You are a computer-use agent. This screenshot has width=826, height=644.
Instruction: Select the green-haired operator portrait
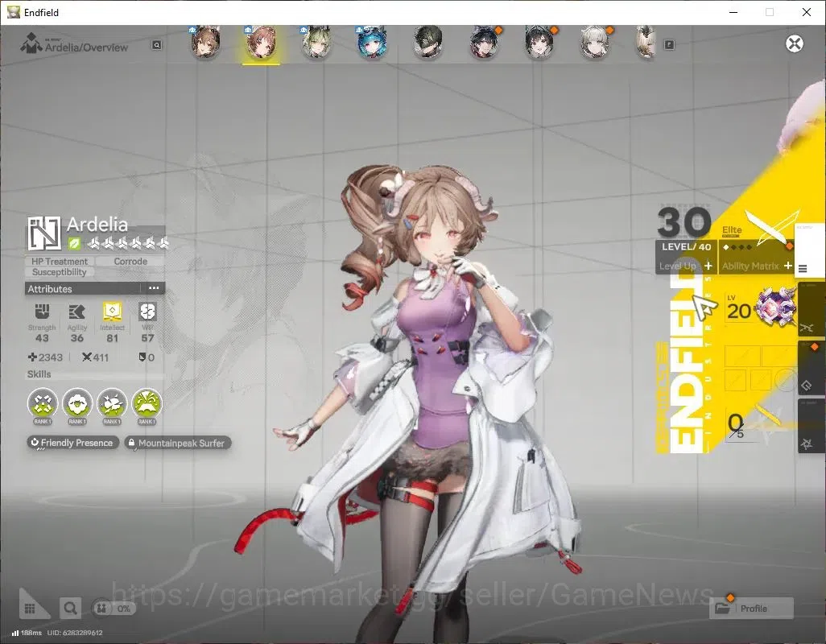pyautogui.click(x=316, y=42)
